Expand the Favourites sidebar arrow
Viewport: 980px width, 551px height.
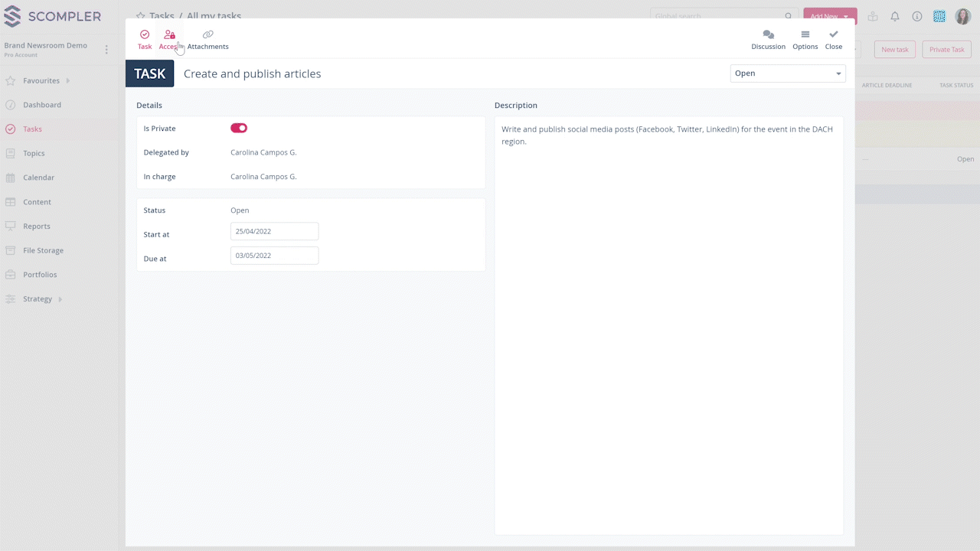[x=67, y=80]
